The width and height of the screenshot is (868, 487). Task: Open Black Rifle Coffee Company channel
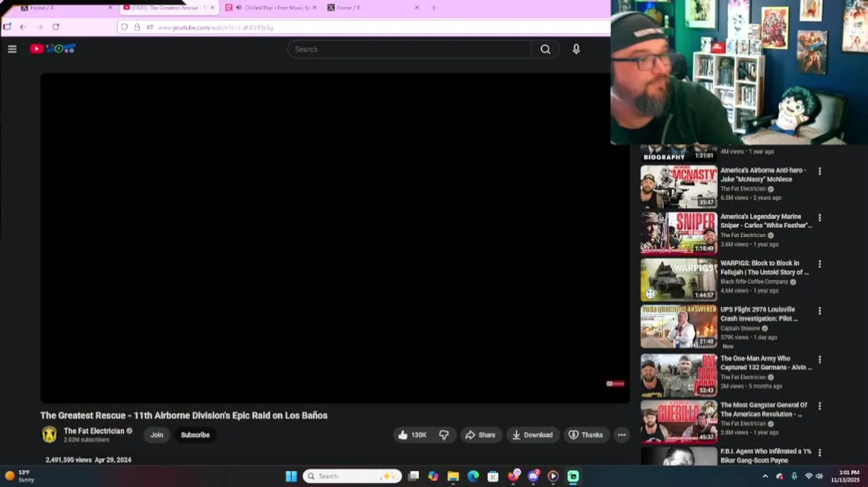(x=754, y=281)
